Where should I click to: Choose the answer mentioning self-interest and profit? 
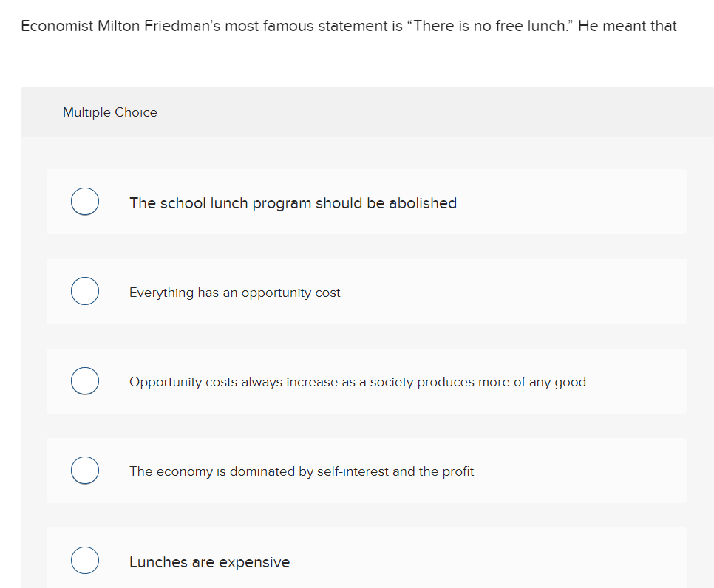point(302,471)
